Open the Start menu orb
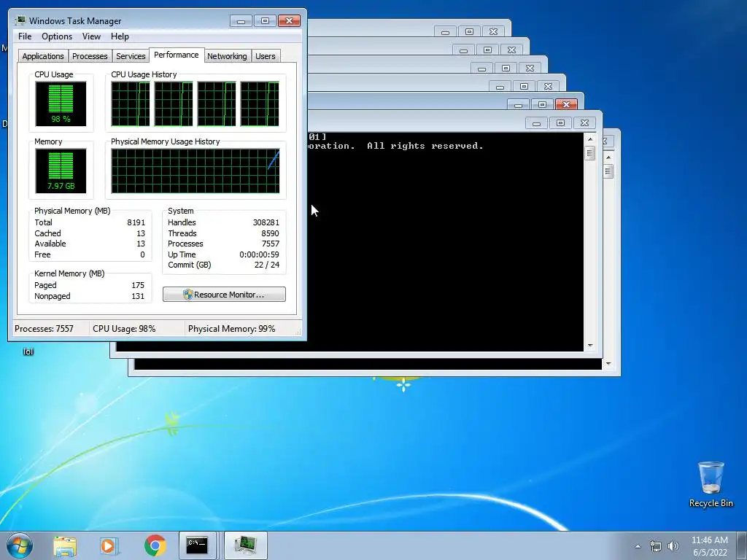Viewport: 747px width, 560px height. point(20,545)
